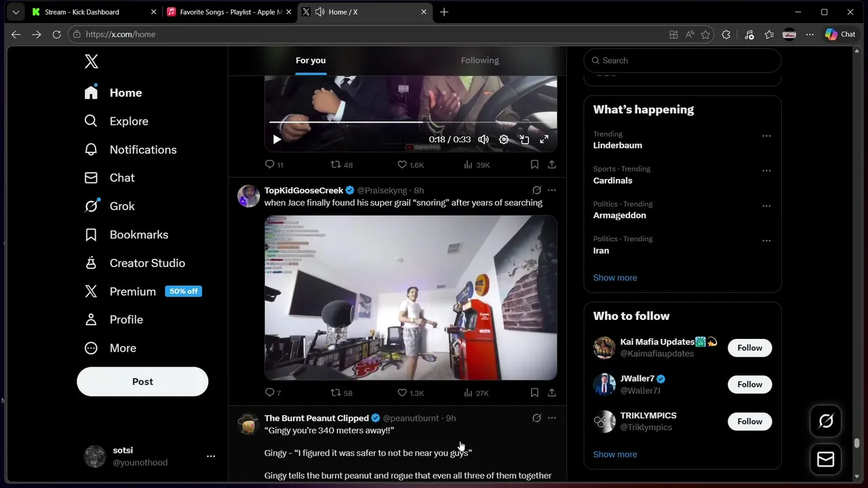Show more trending topics
The width and height of the screenshot is (868, 488).
pos(615,278)
